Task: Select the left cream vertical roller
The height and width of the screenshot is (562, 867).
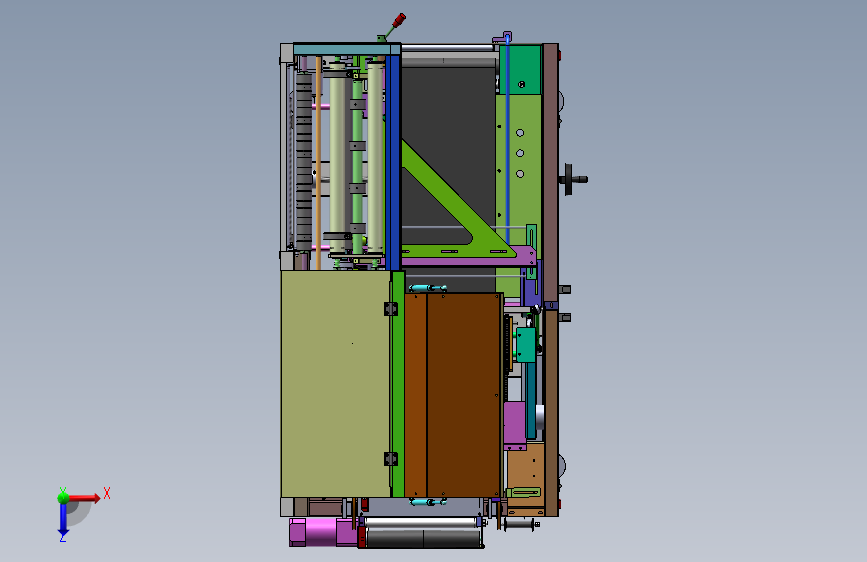Action: (338, 158)
